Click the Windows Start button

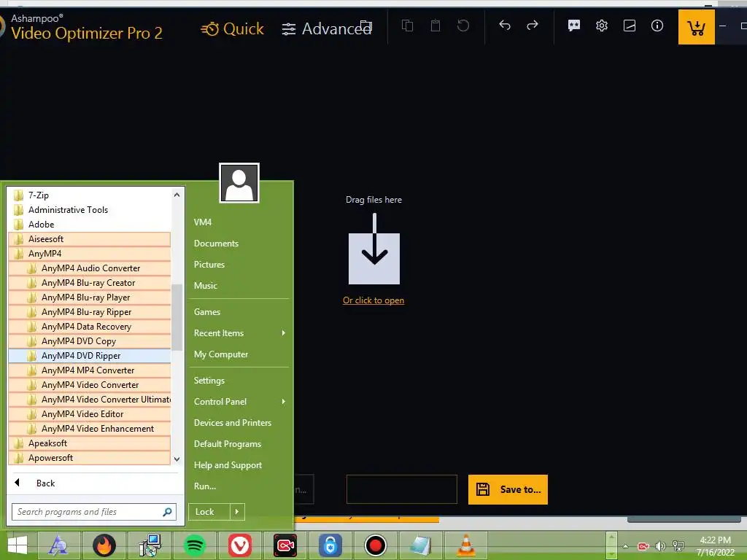pos(18,545)
